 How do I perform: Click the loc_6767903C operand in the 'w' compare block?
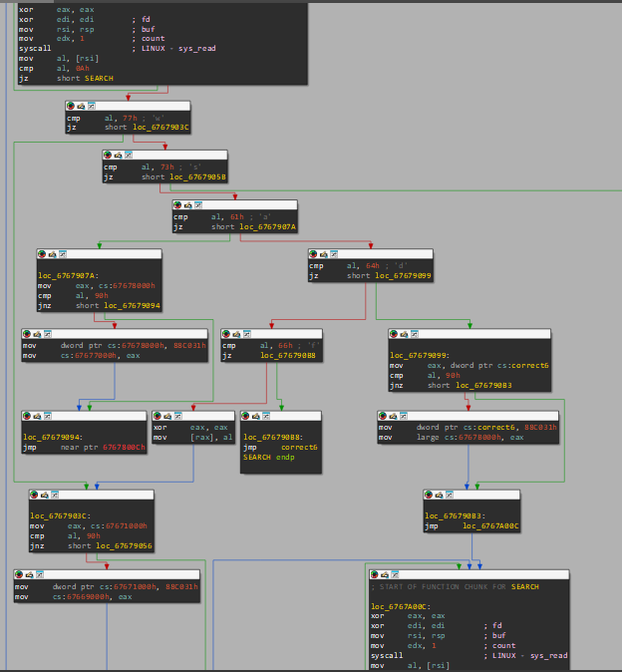(155, 128)
